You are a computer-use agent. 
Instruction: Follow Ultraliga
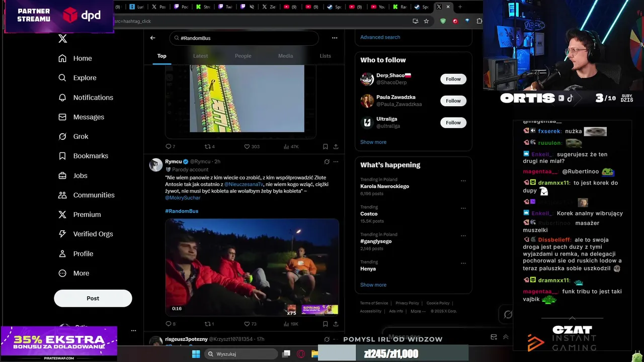pos(453,122)
